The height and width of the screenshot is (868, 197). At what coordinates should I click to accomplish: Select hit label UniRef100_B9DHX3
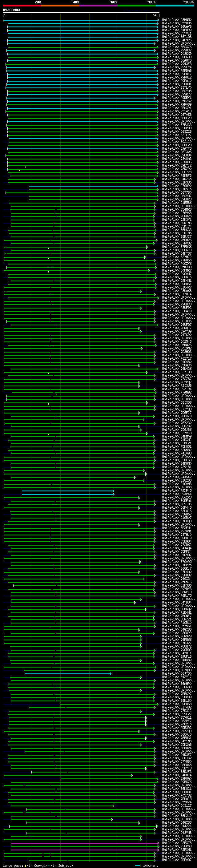point(177,200)
